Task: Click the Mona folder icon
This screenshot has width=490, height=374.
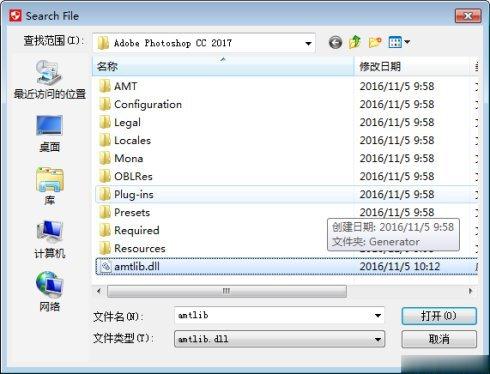Action: click(x=105, y=158)
